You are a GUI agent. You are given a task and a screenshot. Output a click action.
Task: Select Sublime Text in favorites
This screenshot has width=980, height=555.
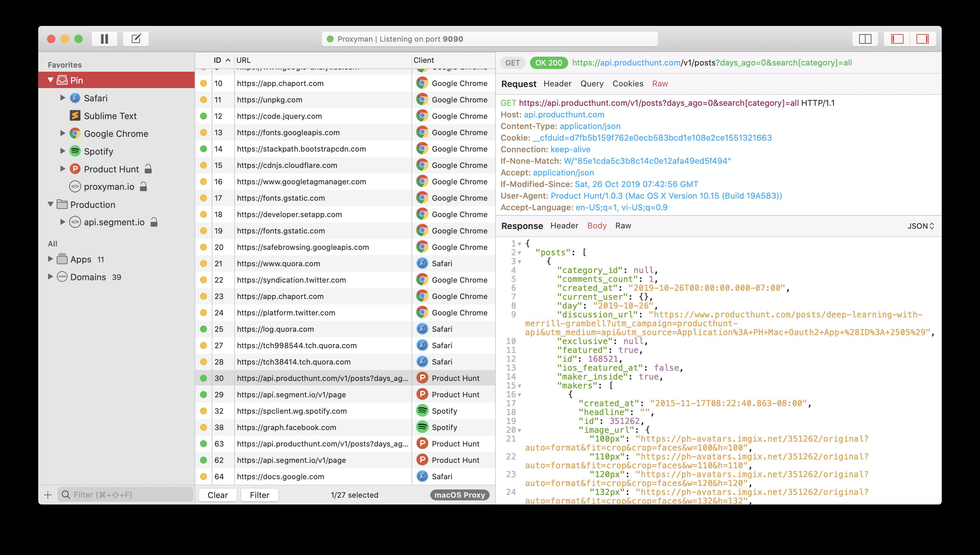[x=110, y=116]
